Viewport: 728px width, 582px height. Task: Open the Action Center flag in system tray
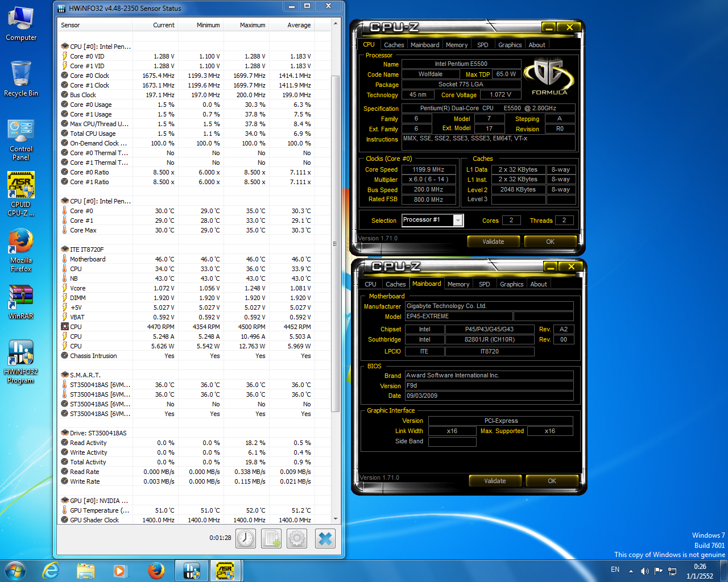point(659,571)
